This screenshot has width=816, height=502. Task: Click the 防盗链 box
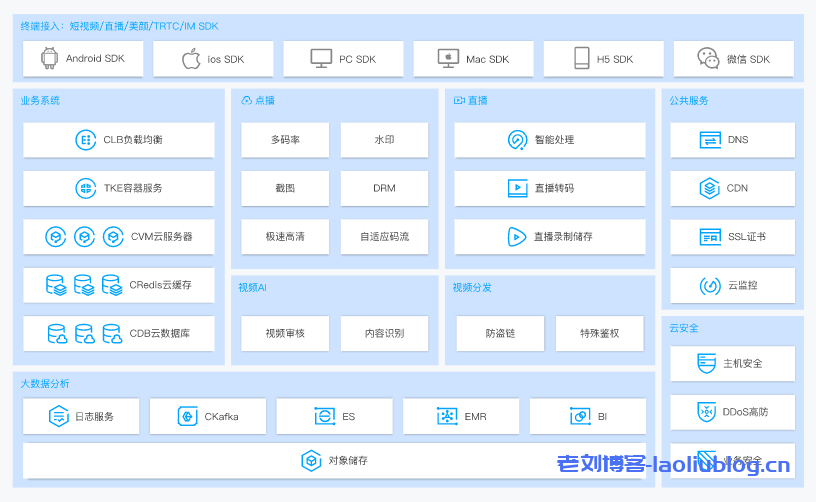[500, 333]
